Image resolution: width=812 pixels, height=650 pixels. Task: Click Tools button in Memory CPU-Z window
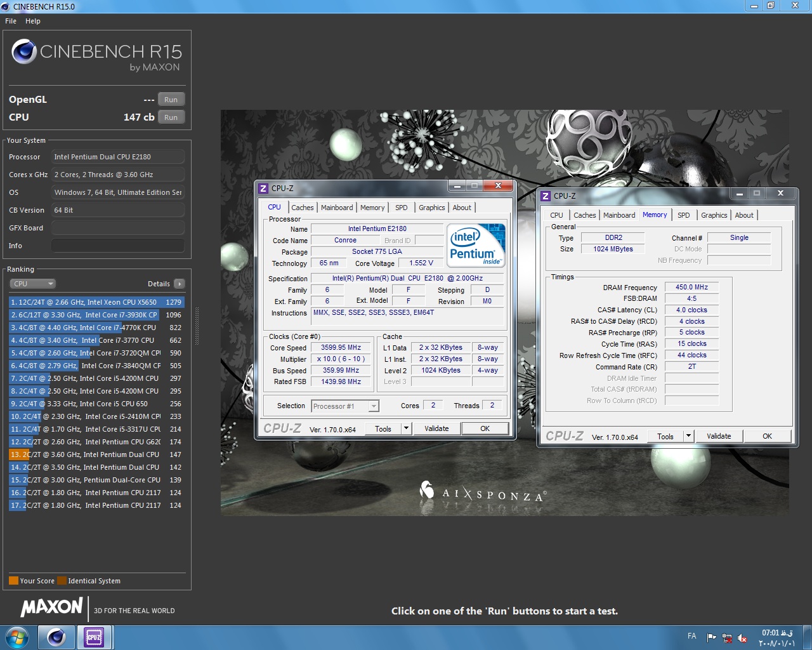tap(665, 436)
